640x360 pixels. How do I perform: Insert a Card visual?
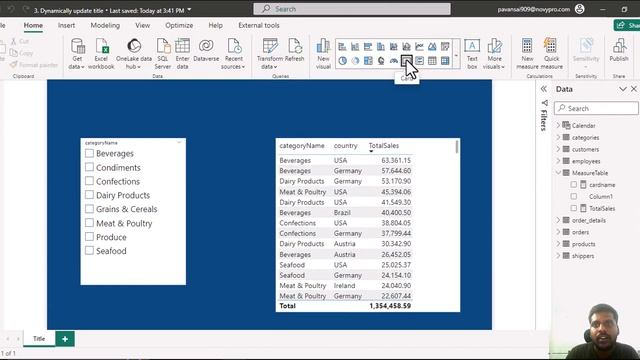[x=407, y=61]
